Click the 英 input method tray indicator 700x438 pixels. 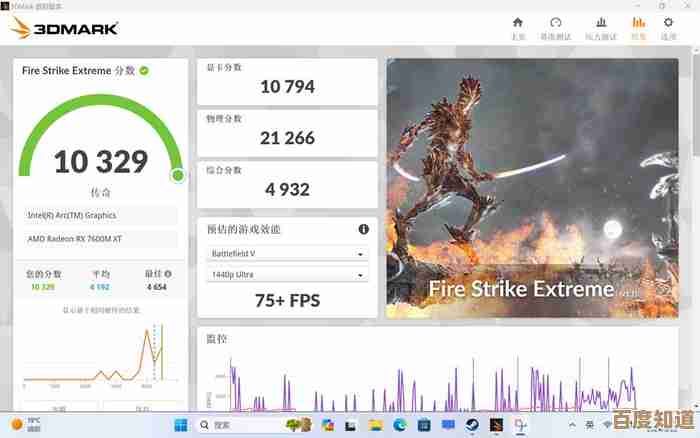[x=589, y=425]
